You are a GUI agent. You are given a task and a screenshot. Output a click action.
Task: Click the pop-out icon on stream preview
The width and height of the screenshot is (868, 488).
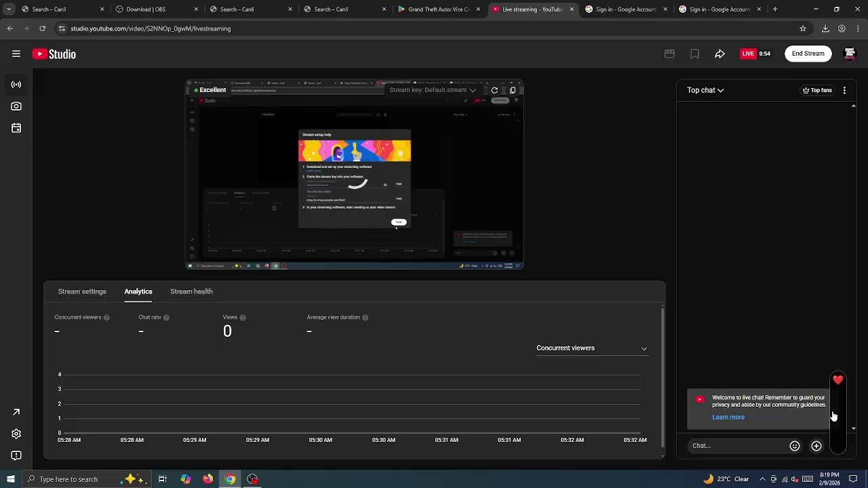pyautogui.click(x=513, y=90)
